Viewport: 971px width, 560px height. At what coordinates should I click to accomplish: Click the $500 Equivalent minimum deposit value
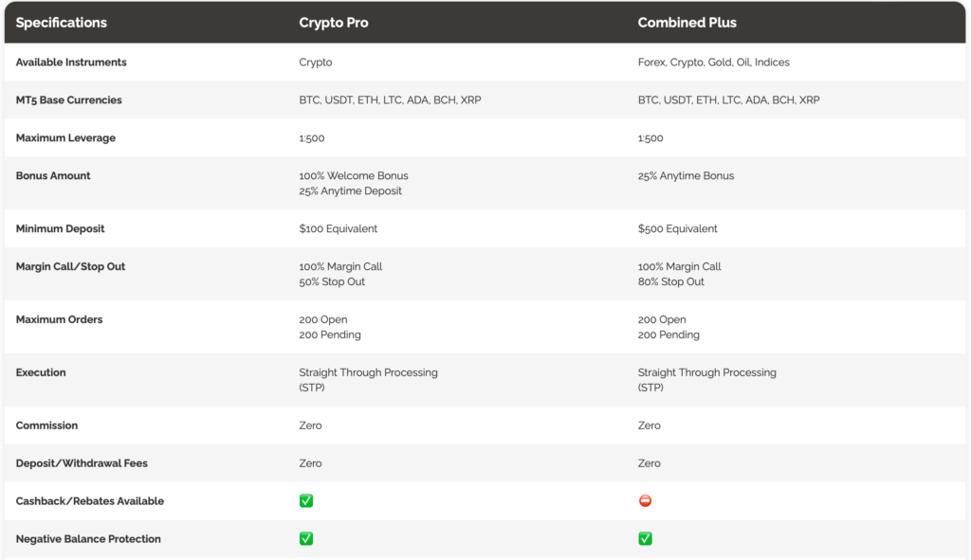click(x=677, y=229)
